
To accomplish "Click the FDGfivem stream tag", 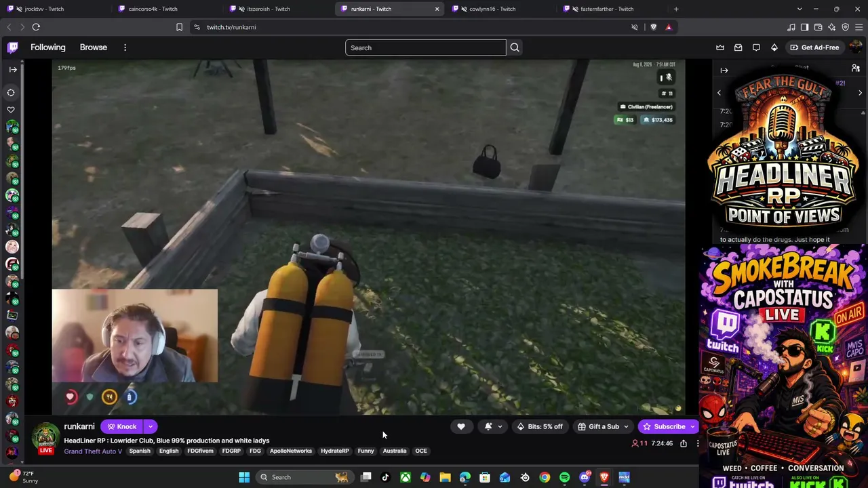I will click(x=200, y=451).
